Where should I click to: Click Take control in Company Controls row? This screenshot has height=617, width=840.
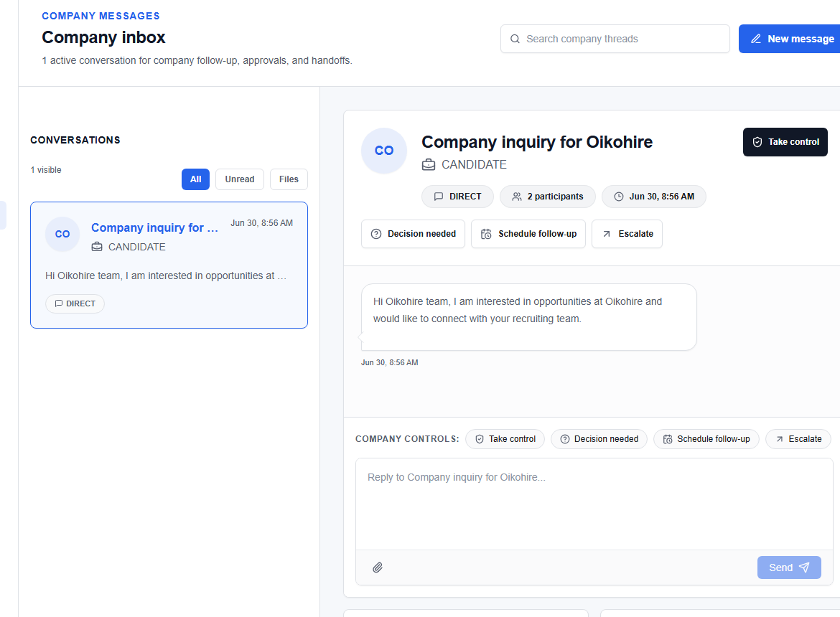coord(505,439)
